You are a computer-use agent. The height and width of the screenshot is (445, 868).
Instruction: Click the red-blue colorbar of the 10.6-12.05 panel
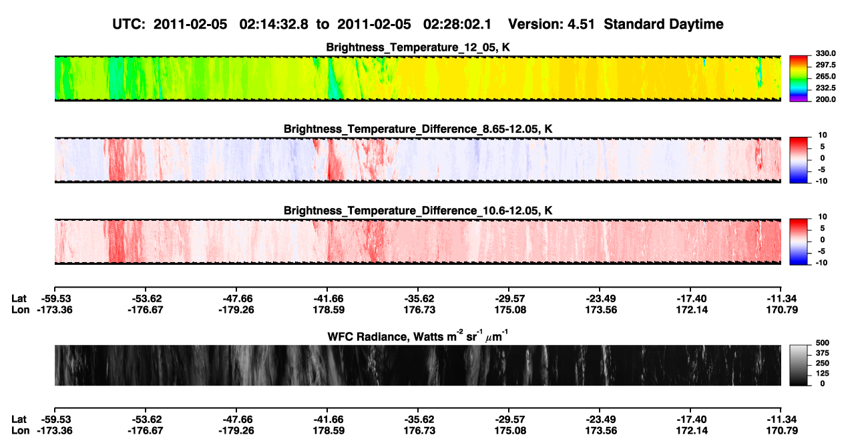[x=800, y=241]
